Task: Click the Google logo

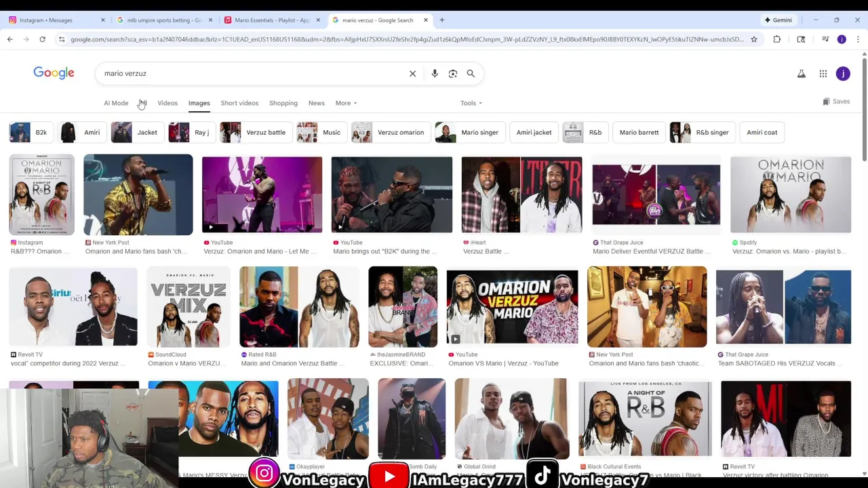Action: click(54, 73)
